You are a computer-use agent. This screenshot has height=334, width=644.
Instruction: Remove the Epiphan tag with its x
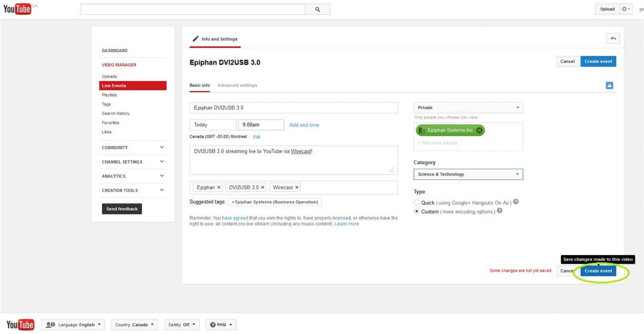(x=219, y=187)
